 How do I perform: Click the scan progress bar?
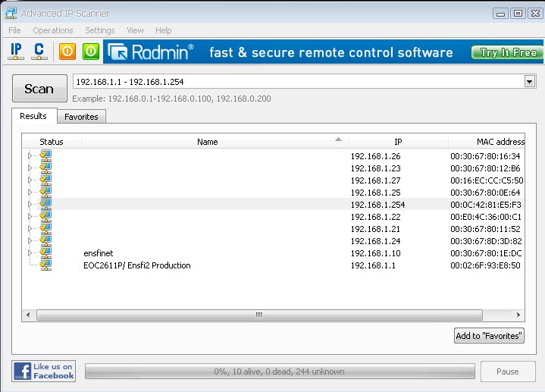(x=280, y=372)
